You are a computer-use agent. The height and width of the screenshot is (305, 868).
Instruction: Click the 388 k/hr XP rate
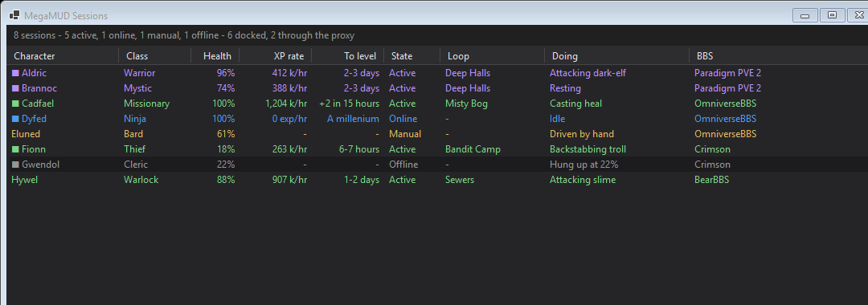click(289, 88)
